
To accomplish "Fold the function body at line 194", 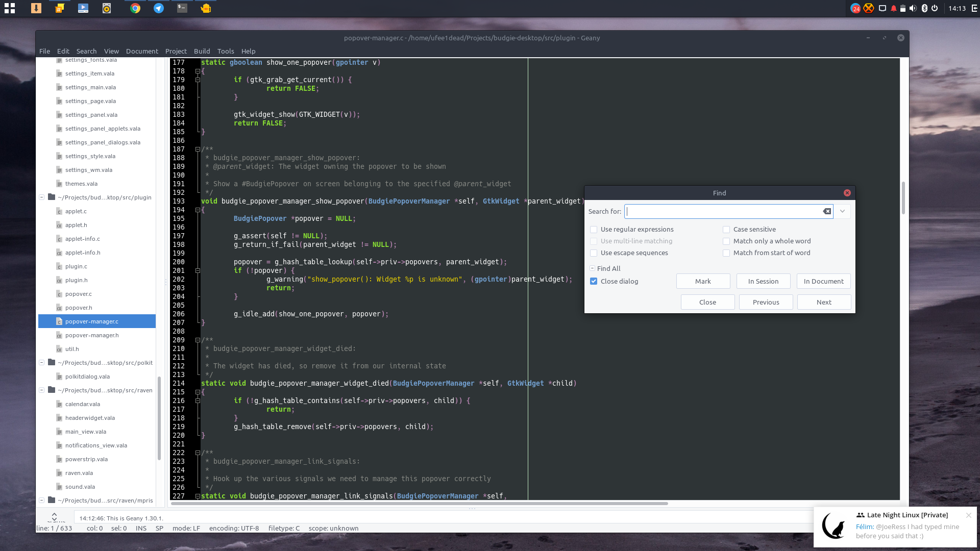I will point(198,210).
